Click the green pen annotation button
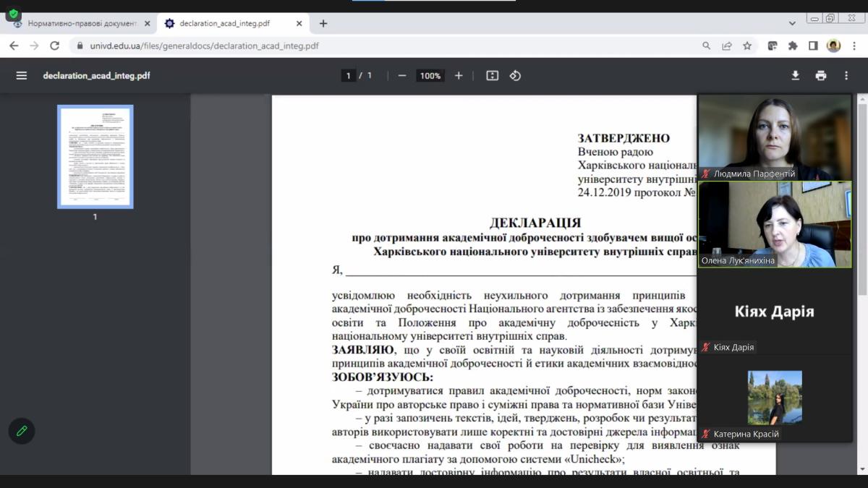The height and width of the screenshot is (488, 868). [22, 431]
